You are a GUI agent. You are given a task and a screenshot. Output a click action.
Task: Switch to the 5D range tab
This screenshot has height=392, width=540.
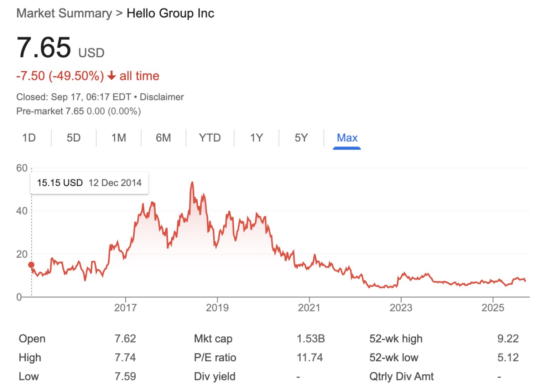tap(74, 138)
